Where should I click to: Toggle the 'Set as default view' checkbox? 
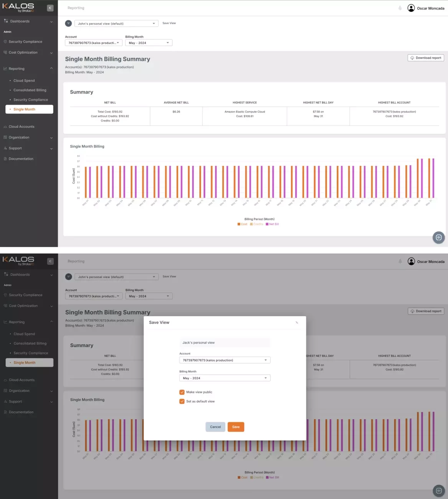tap(182, 402)
